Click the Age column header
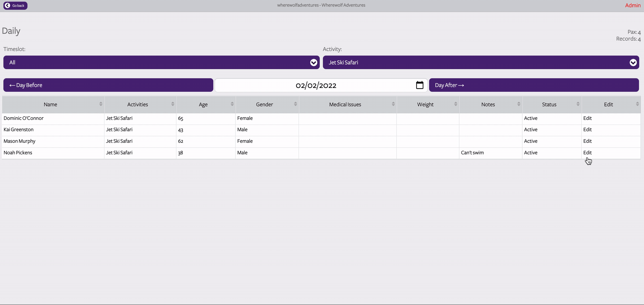Screen dimensions: 644x305 click(x=206, y=105)
